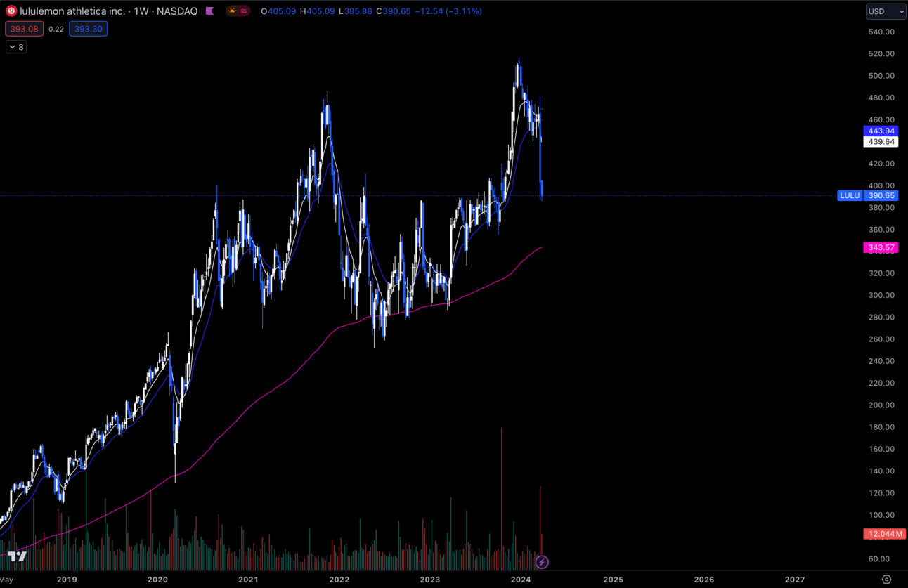Click the red 12.044M volume label
The width and height of the screenshot is (908, 588).
pyautogui.click(x=884, y=534)
